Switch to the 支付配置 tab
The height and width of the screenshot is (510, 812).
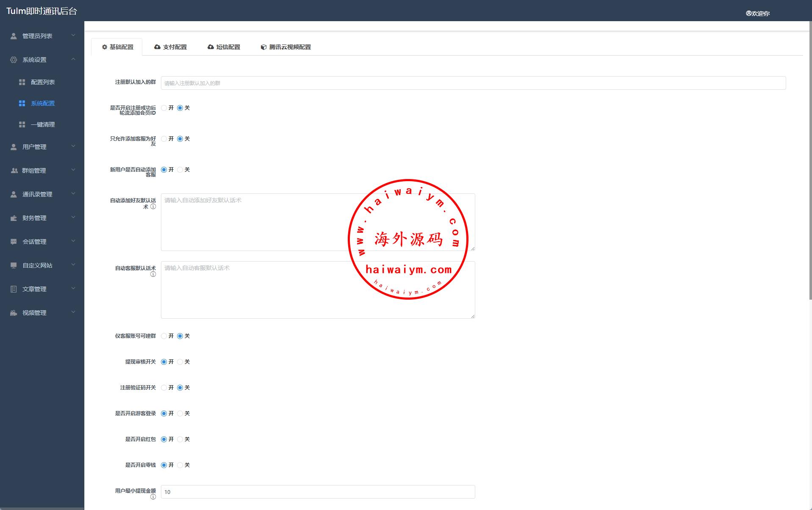(x=171, y=47)
